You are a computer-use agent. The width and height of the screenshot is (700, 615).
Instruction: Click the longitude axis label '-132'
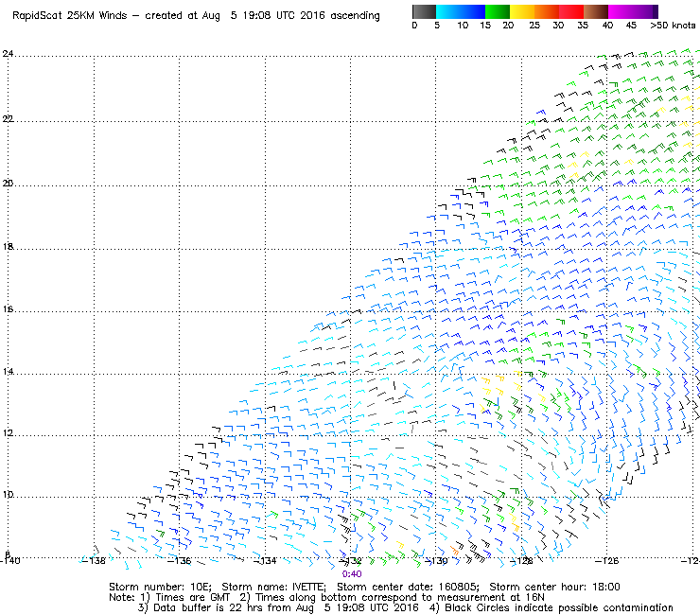pyautogui.click(x=350, y=561)
